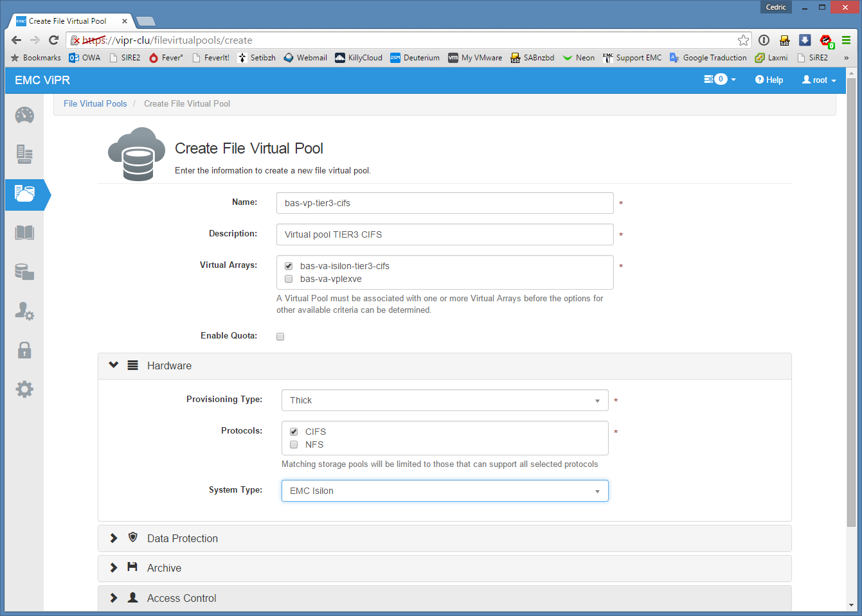Uncheck the bas-va-isilon-tier3-cifs virtual array

point(289,266)
